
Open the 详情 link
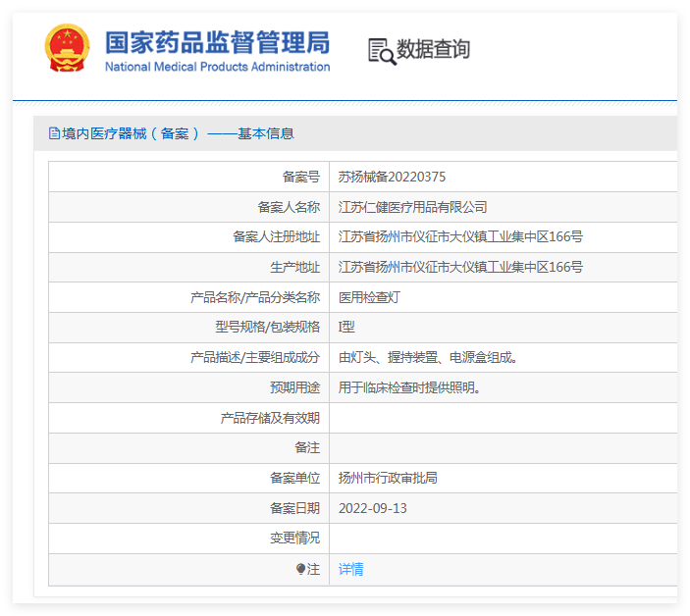[350, 569]
